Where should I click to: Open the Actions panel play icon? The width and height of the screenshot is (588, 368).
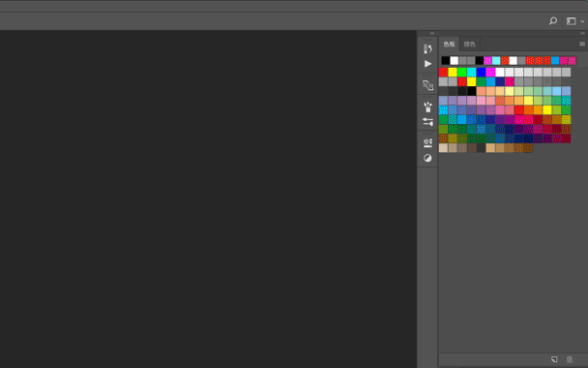tap(427, 64)
